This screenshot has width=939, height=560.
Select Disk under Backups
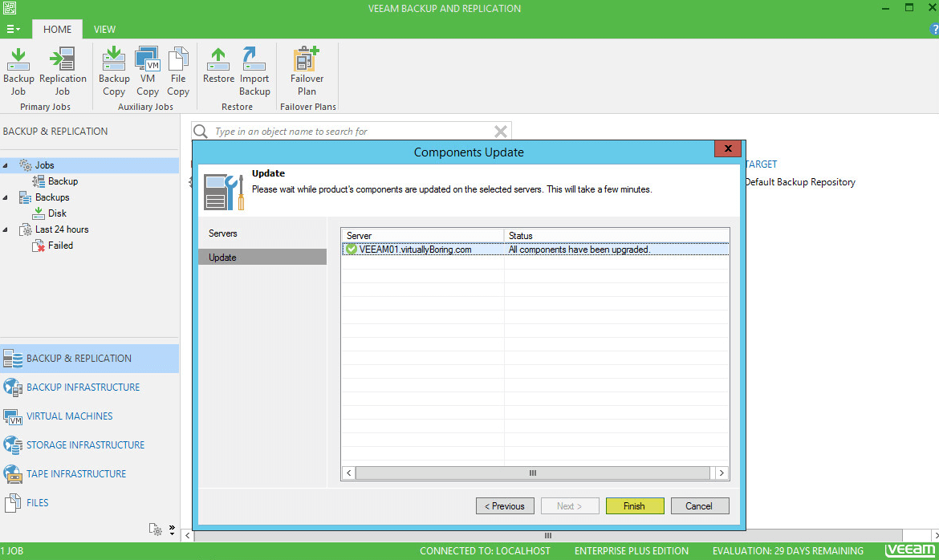[x=57, y=213]
